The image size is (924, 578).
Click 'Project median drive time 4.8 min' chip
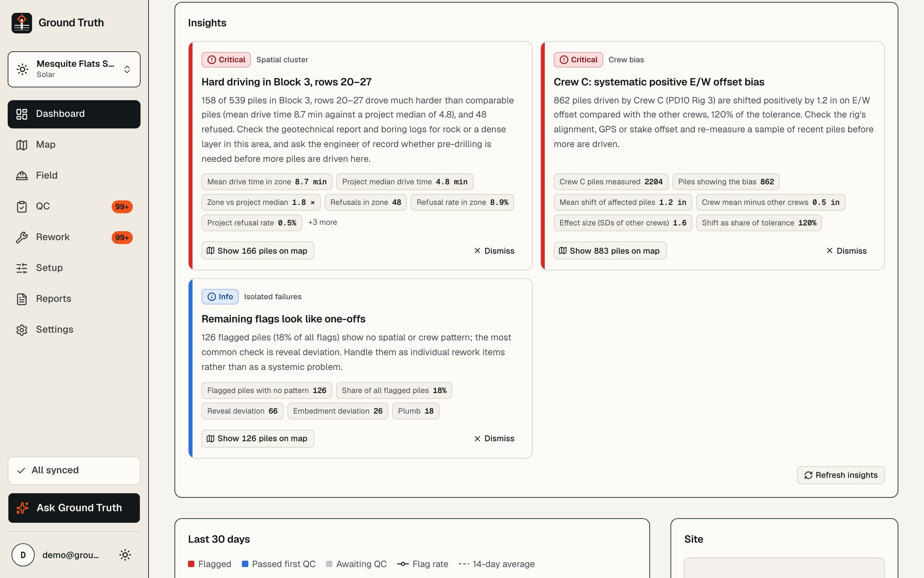(405, 181)
